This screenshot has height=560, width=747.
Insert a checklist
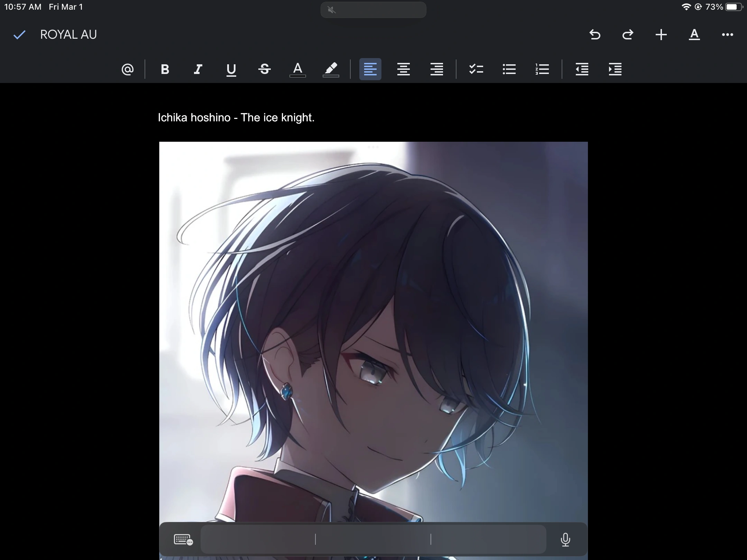[x=476, y=69]
